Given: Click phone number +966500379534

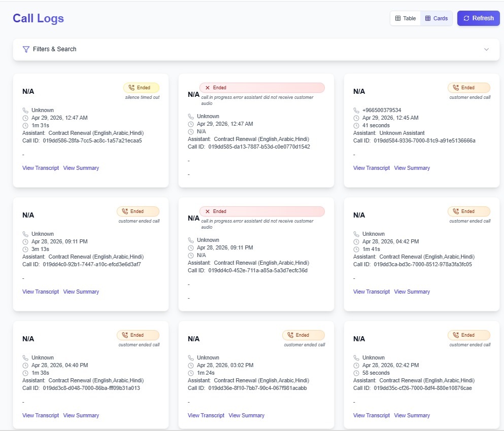Looking at the screenshot, I should (x=382, y=110).
